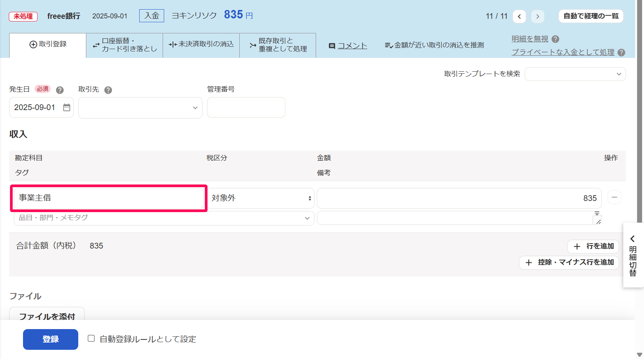Screen dimensions: 644x359
Task: Click the 明細切替 side panel chevron
Action: click(x=632, y=239)
